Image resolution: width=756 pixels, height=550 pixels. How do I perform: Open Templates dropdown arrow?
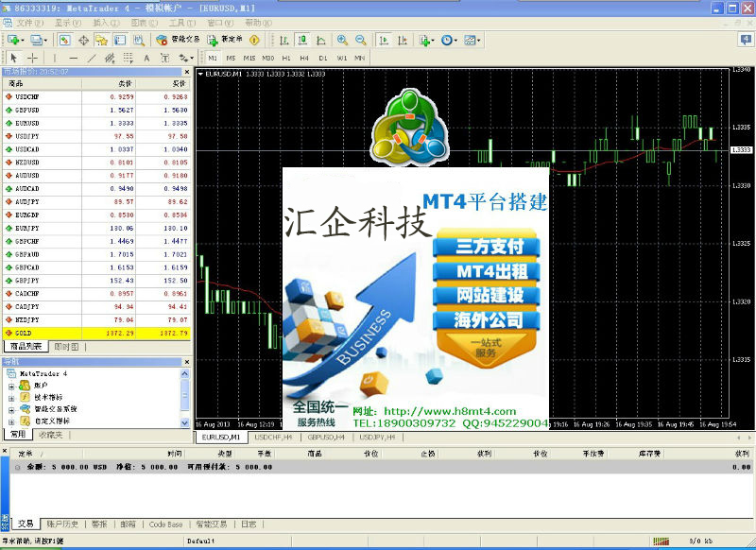[x=479, y=41]
